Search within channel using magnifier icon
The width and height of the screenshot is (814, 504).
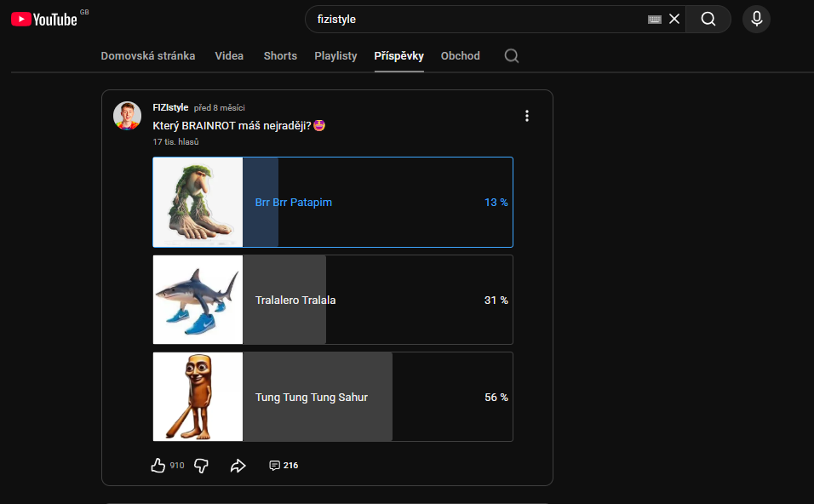[512, 56]
